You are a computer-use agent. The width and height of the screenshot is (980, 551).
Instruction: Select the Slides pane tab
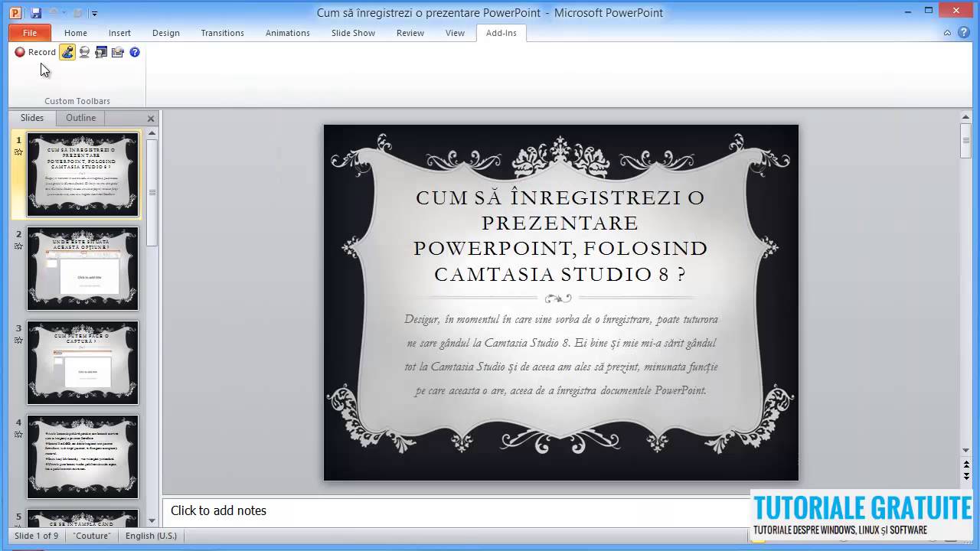pyautogui.click(x=32, y=118)
